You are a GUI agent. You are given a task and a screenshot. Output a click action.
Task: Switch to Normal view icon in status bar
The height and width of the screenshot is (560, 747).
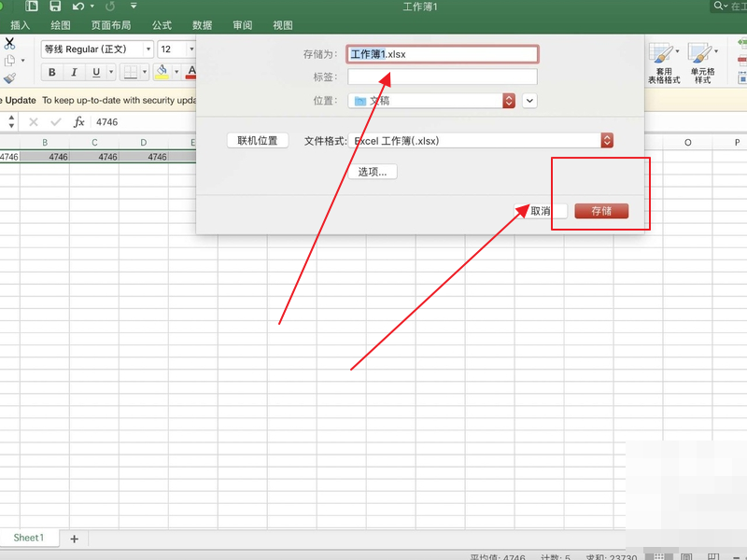pyautogui.click(x=660, y=555)
